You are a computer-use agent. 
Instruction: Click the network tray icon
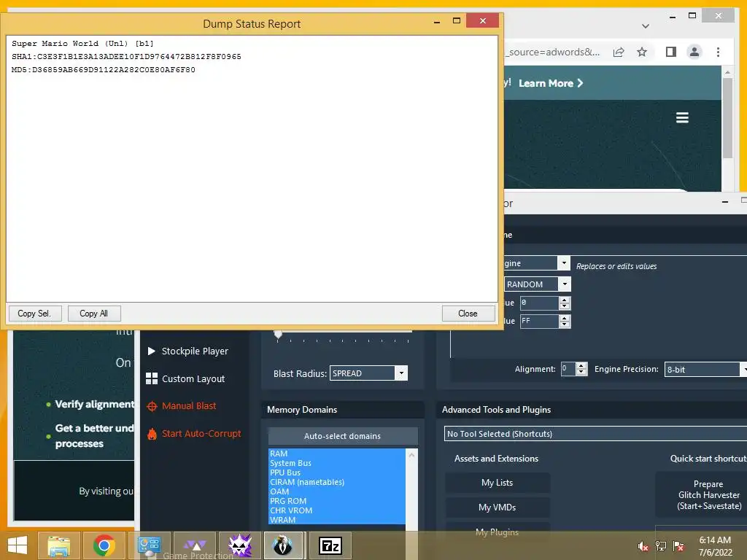(x=661, y=547)
